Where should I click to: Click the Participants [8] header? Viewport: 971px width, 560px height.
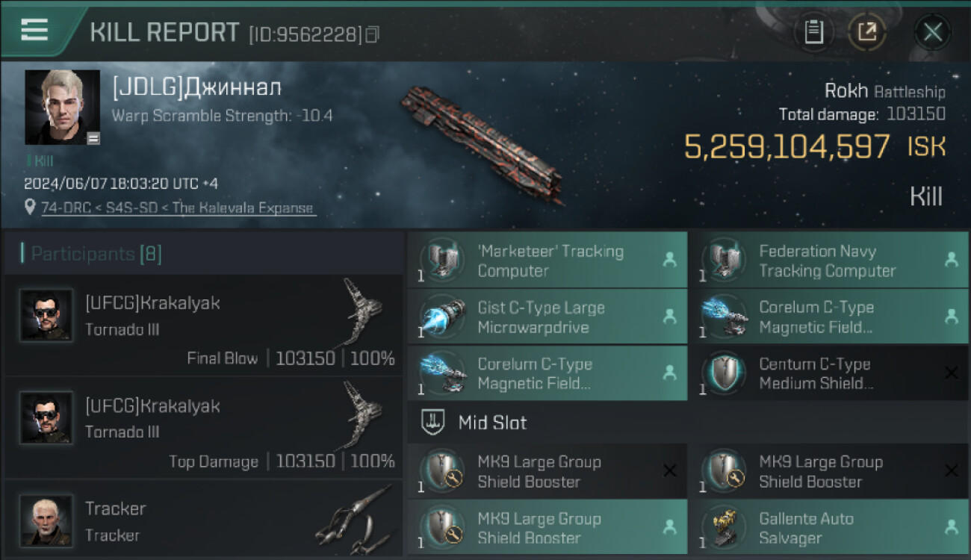pyautogui.click(x=96, y=254)
